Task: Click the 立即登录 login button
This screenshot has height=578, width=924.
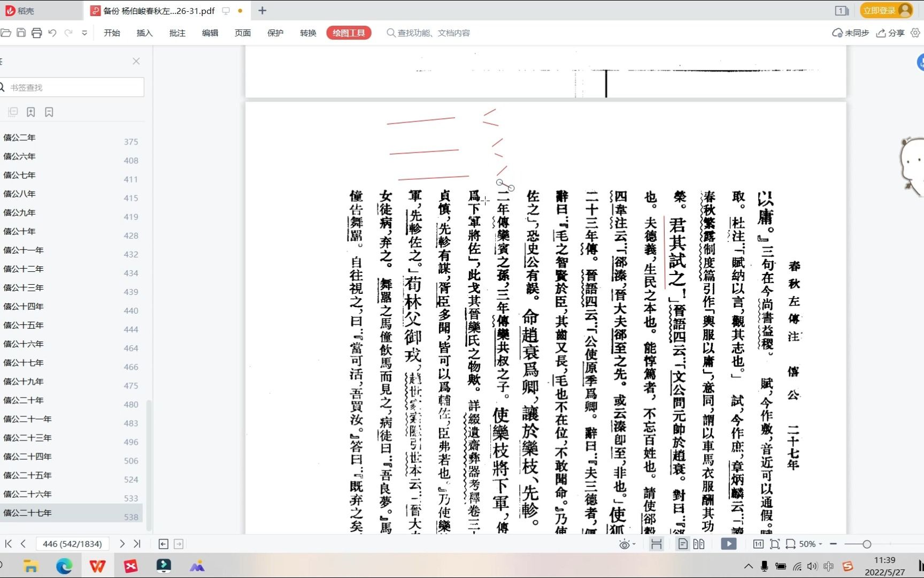Action: 886,10
